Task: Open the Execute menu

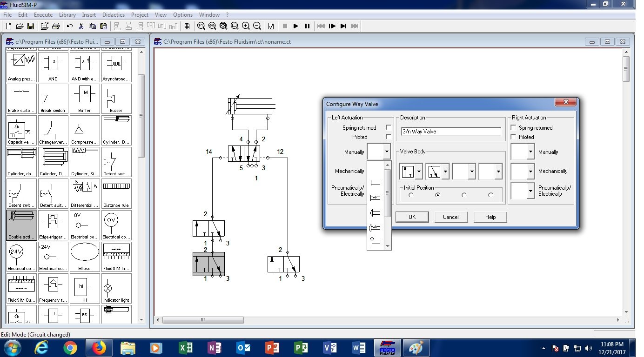Action: [x=43, y=15]
